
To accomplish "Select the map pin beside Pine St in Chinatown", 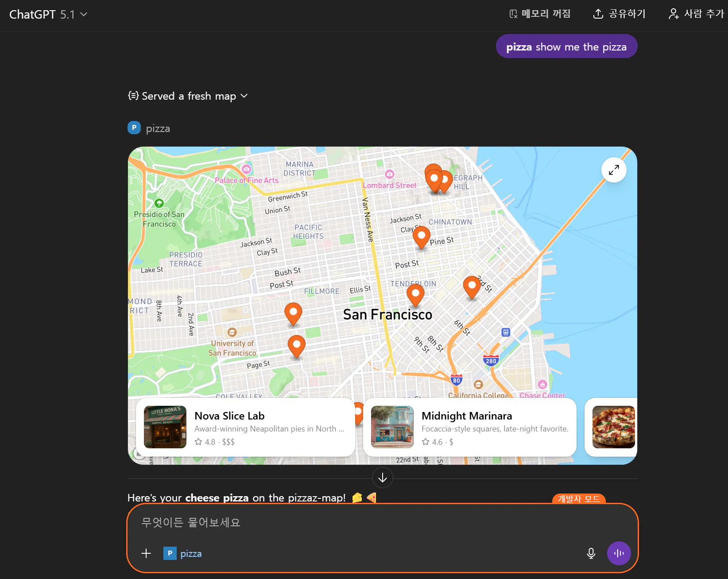I will 422,237.
